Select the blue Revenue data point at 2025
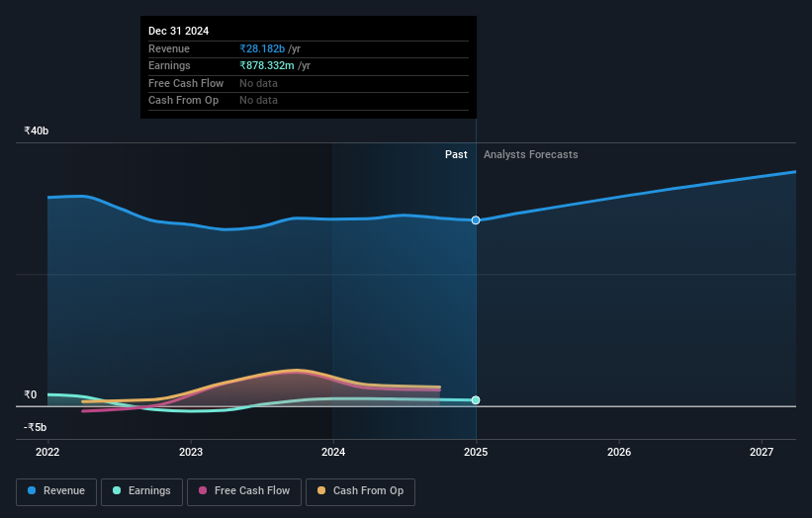 click(x=476, y=220)
